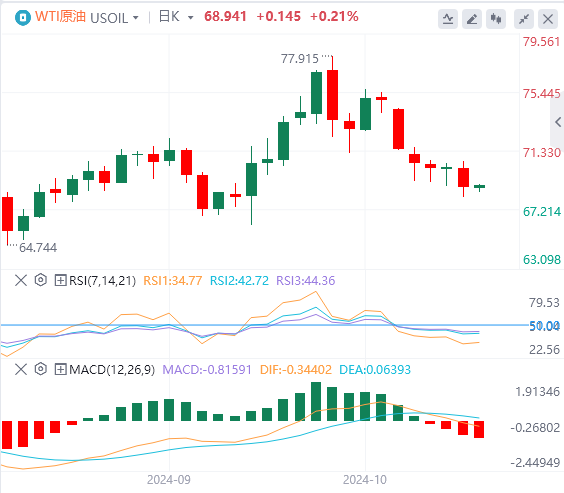Open RSI indicator settings hexagon icon
Screen dimensions: 564x493
tap(41, 280)
